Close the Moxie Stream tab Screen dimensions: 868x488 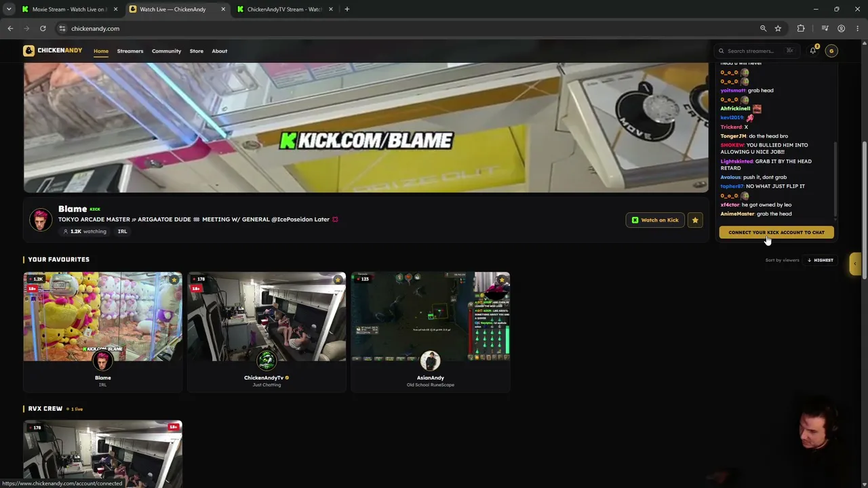tap(115, 9)
